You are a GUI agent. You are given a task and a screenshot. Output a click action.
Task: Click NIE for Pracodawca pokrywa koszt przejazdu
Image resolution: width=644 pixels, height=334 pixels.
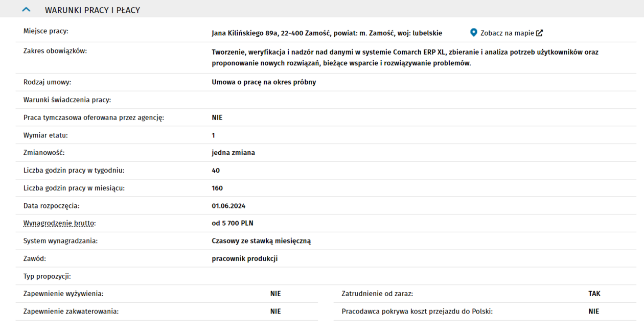click(593, 312)
